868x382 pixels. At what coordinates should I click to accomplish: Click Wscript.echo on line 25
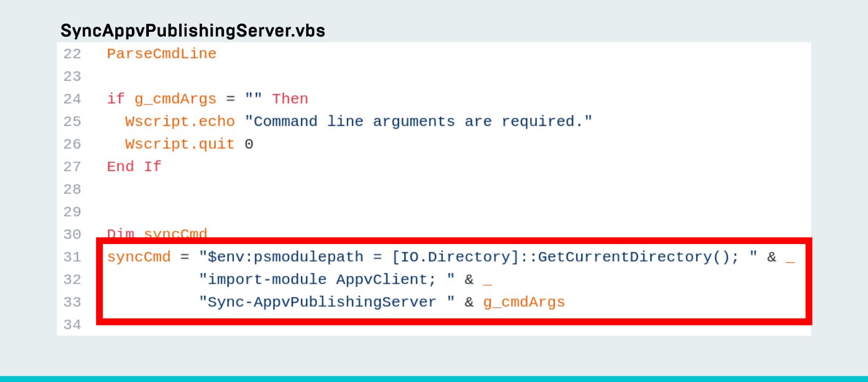click(x=180, y=121)
